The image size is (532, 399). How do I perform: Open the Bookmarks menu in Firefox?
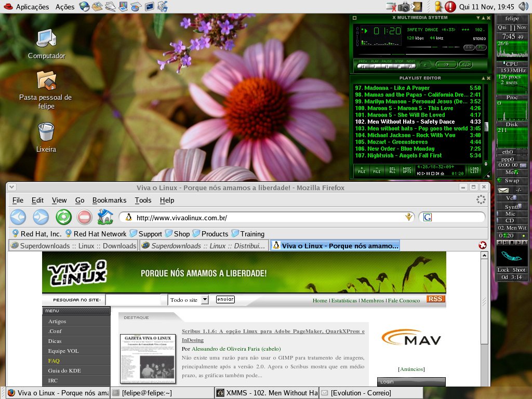(x=109, y=200)
